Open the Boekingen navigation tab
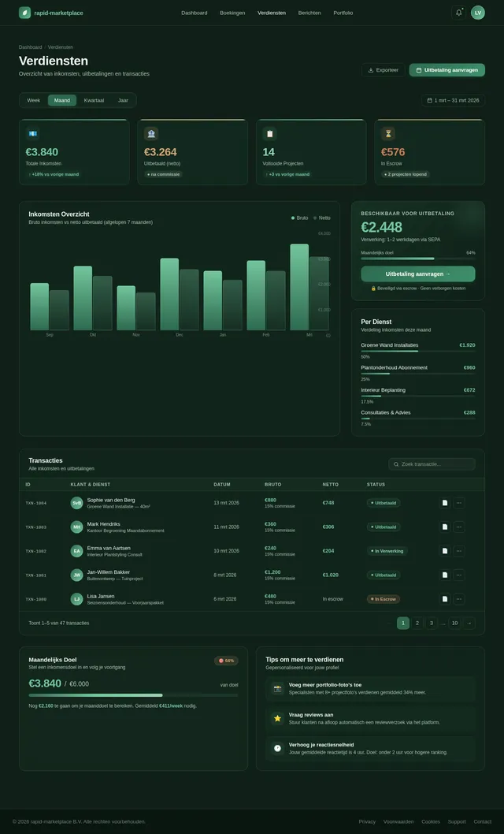Viewport: 504px width, 834px height. [x=232, y=13]
